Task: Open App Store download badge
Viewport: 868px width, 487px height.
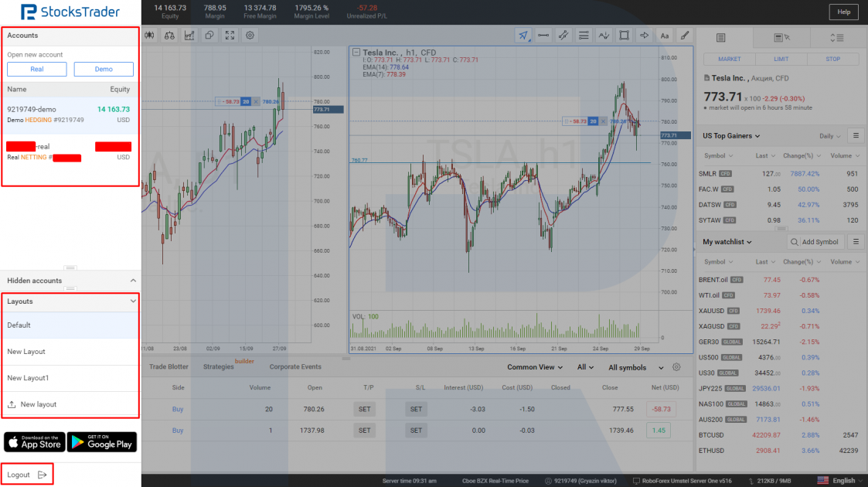Action: pyautogui.click(x=34, y=441)
